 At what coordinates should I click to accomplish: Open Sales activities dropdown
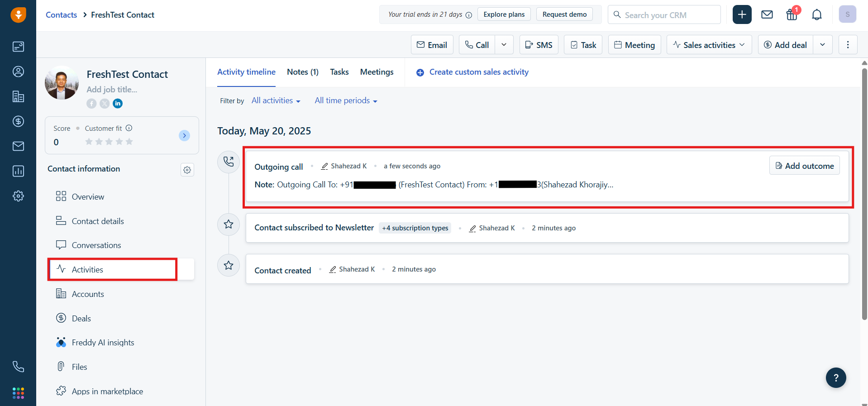click(x=709, y=45)
